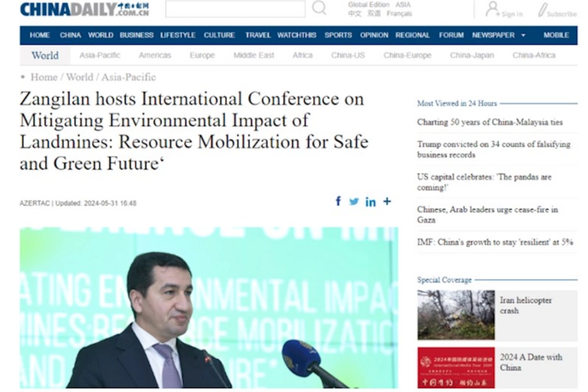Open the China Daily logo homepage
Image resolution: width=588 pixels, height=392 pixels.
pyautogui.click(x=84, y=9)
